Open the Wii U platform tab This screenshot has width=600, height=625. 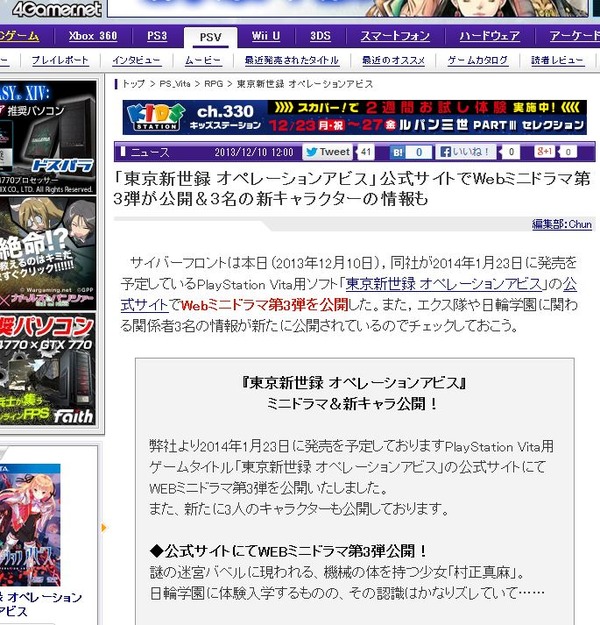pyautogui.click(x=266, y=36)
